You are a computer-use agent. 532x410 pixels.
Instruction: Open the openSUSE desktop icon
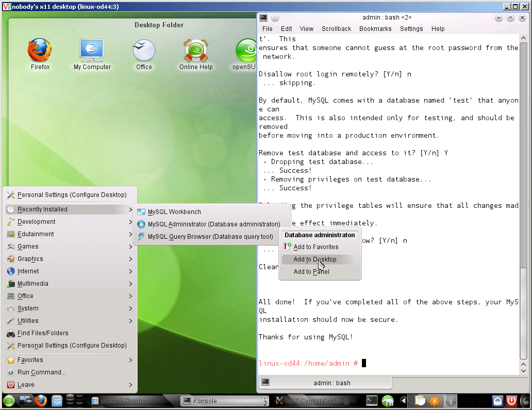tap(245, 54)
